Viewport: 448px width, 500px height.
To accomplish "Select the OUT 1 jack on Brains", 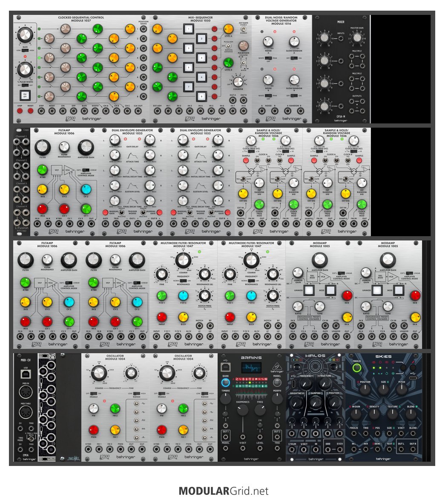I will coord(226,437).
